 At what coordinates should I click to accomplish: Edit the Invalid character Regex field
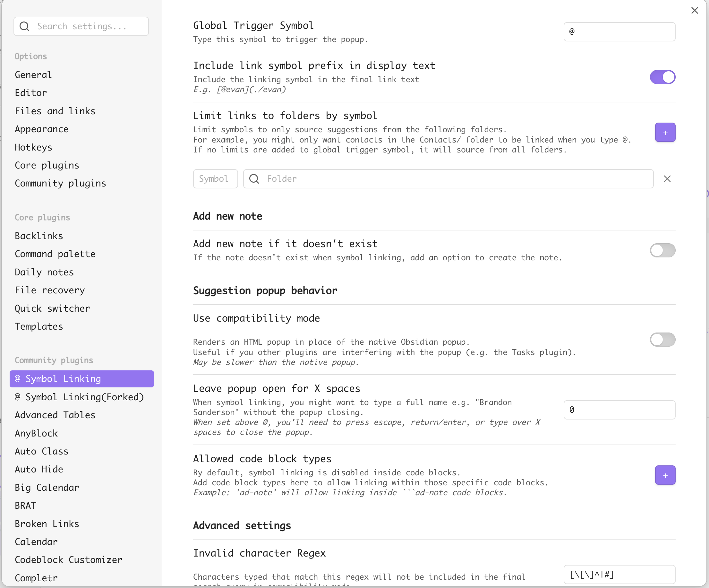[619, 574]
